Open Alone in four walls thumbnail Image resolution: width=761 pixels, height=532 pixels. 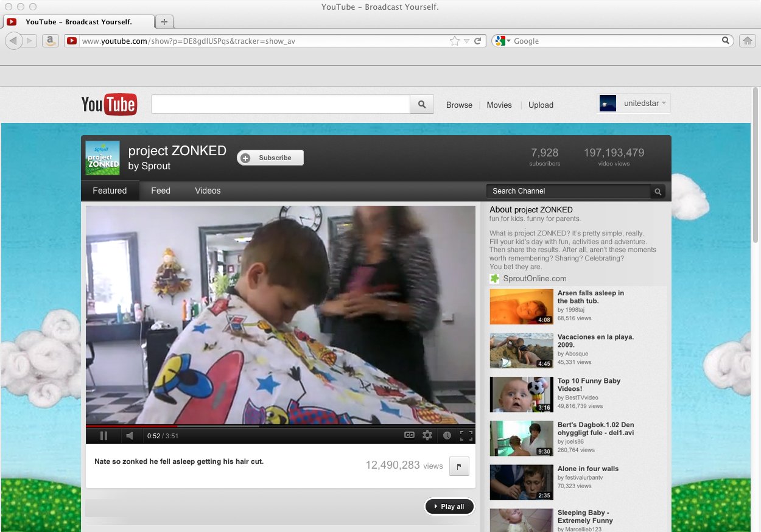point(522,482)
